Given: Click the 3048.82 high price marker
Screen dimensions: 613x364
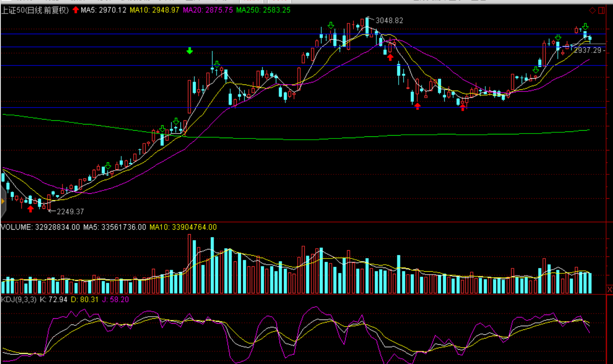Looking at the screenshot, I should (389, 21).
